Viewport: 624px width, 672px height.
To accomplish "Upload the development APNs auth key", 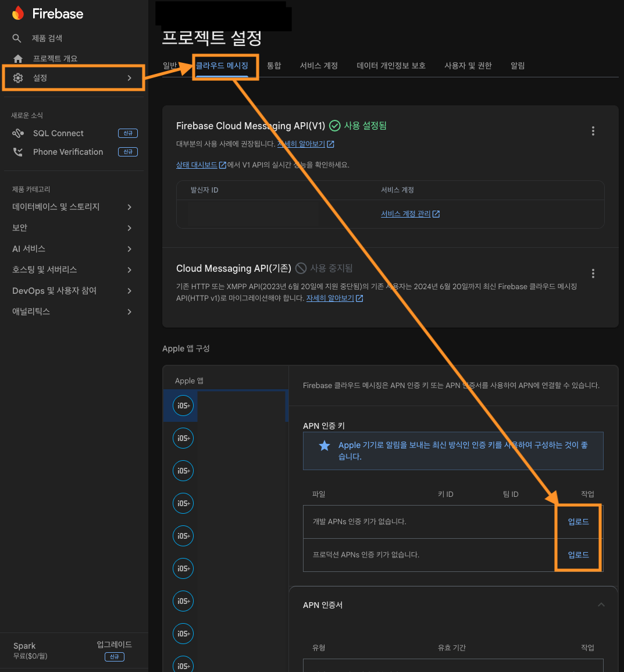I will pyautogui.click(x=578, y=521).
